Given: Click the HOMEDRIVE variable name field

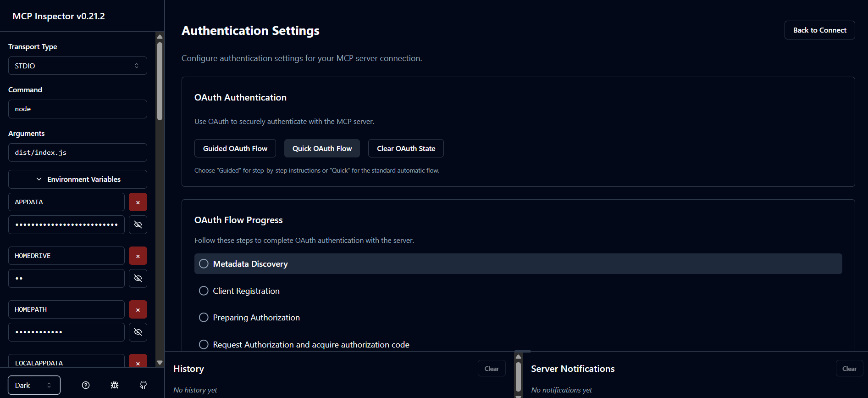Looking at the screenshot, I should [x=66, y=256].
